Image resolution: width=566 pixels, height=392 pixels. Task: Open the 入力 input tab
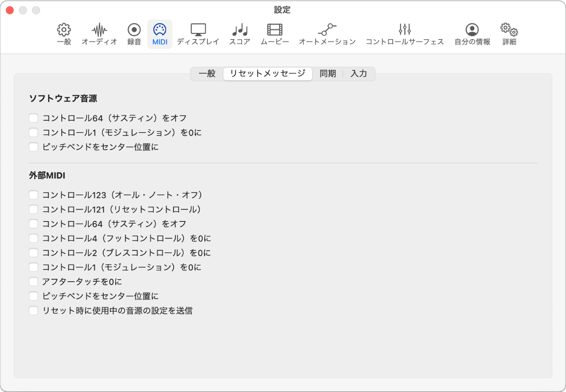[x=359, y=74]
